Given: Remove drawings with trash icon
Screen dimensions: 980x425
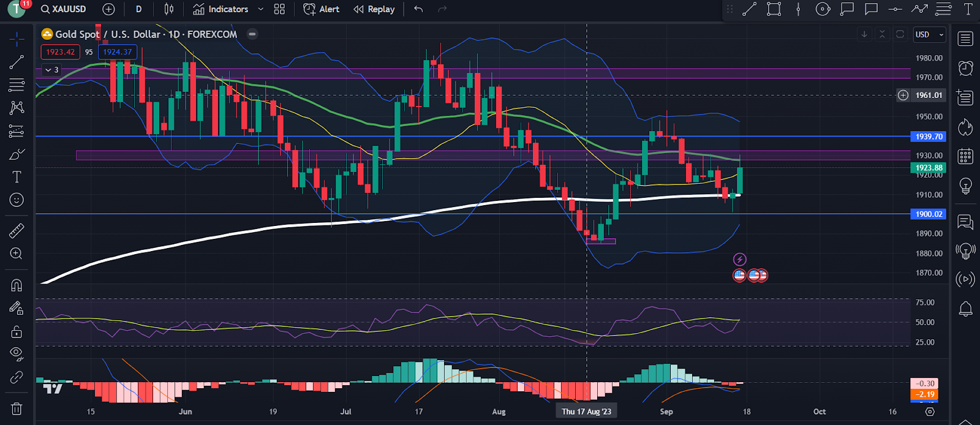Looking at the screenshot, I should coord(17,408).
